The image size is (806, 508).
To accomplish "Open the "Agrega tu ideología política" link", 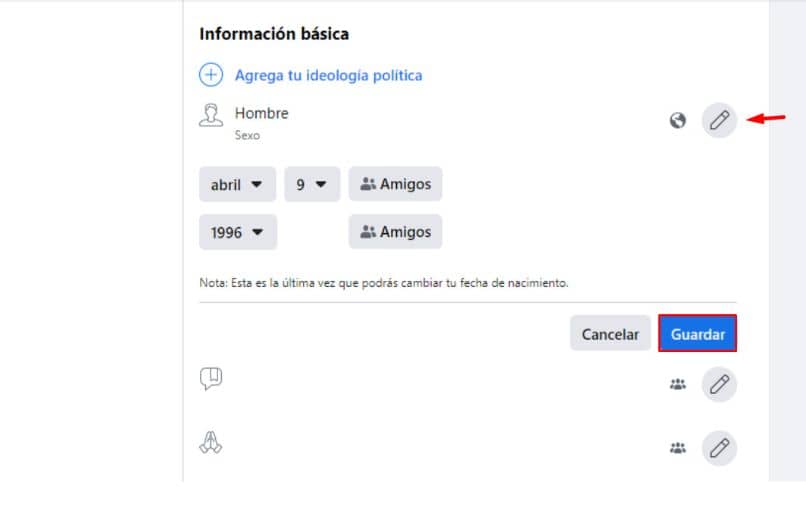I will 328,75.
